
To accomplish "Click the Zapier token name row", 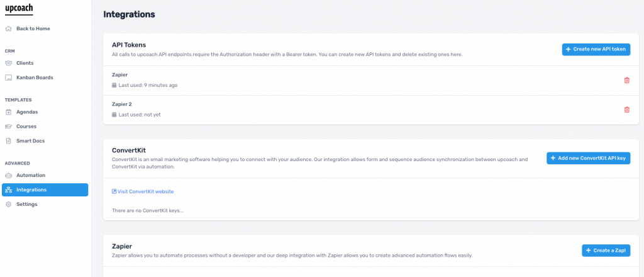I will pyautogui.click(x=371, y=81).
